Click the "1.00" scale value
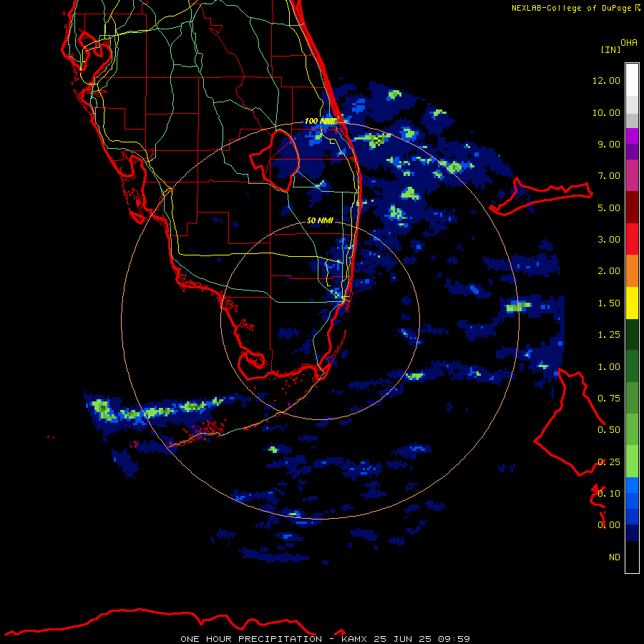The width and height of the screenshot is (644, 644). point(609,367)
